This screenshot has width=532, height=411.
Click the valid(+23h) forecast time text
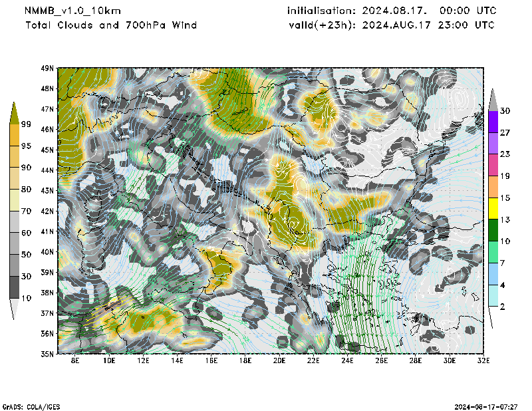391,25
